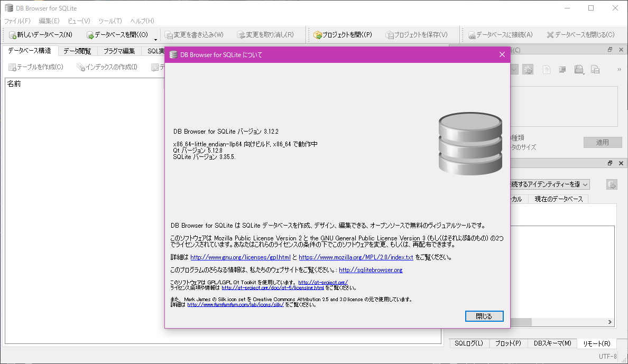
Task: Click the UTF-8 encoding status bar label
Action: (607, 357)
